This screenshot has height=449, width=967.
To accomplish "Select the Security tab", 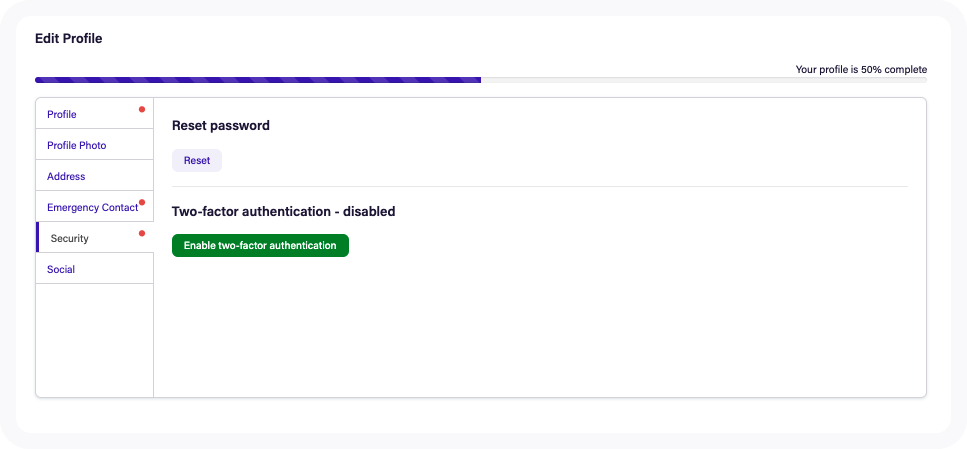I will tap(94, 237).
